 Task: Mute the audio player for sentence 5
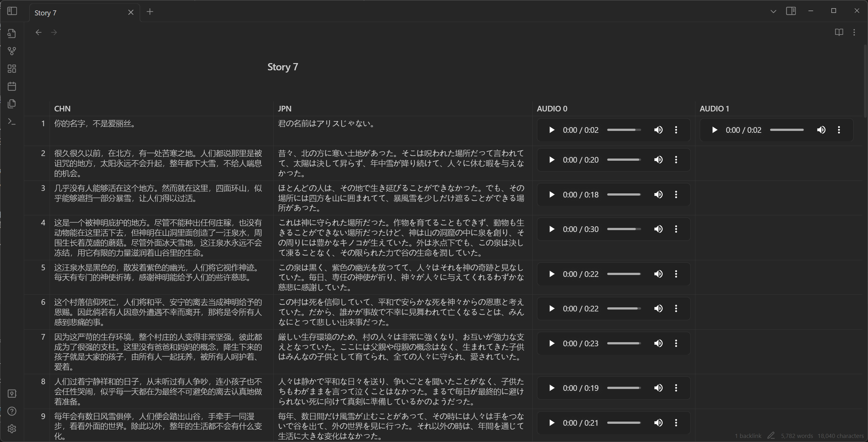pos(658,274)
